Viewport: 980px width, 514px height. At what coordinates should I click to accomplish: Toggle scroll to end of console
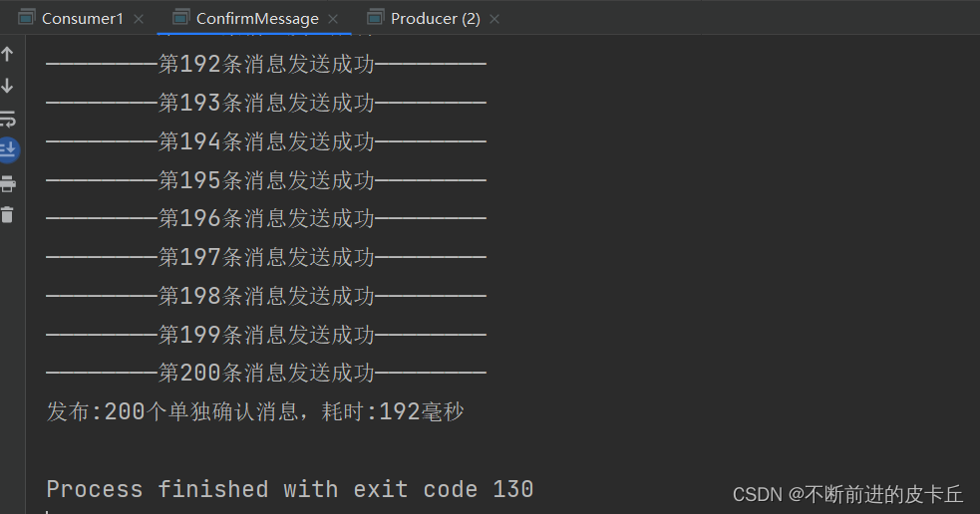(8, 150)
